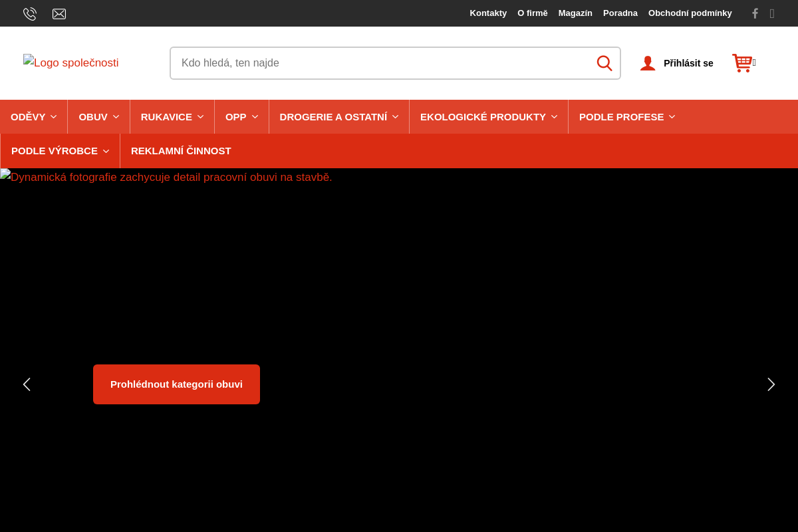
Task: Click Prohlédnout kategorii obuvi button
Action: tap(176, 384)
